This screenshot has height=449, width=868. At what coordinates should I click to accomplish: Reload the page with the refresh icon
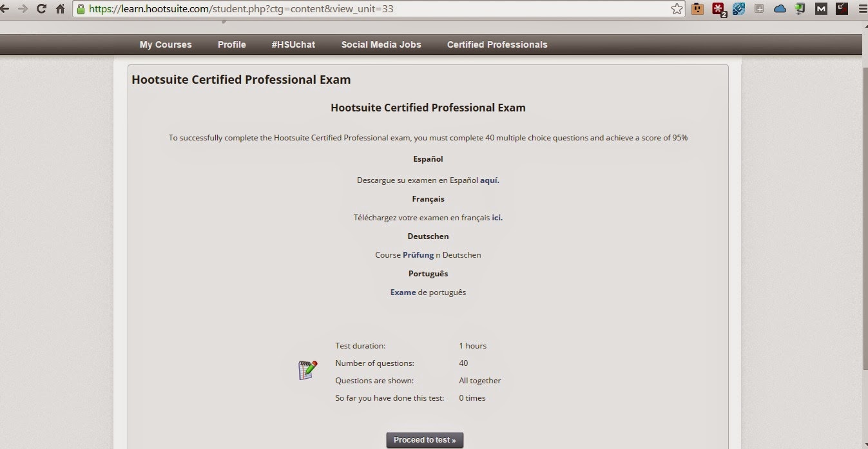[41, 8]
